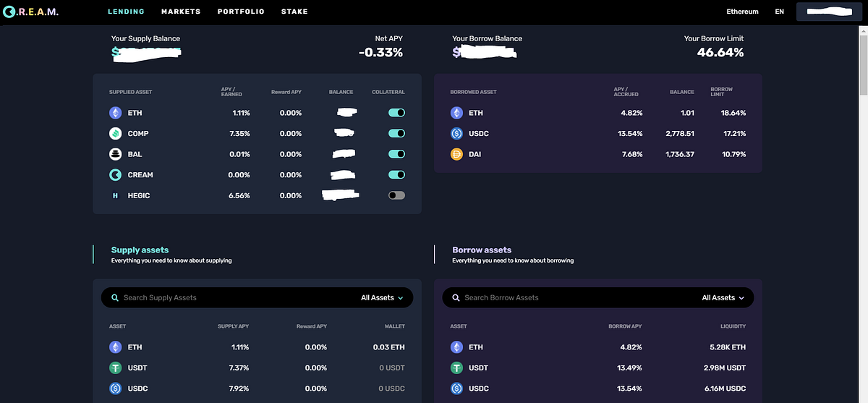Click the USDC icon in borrowed assets table

(456, 134)
